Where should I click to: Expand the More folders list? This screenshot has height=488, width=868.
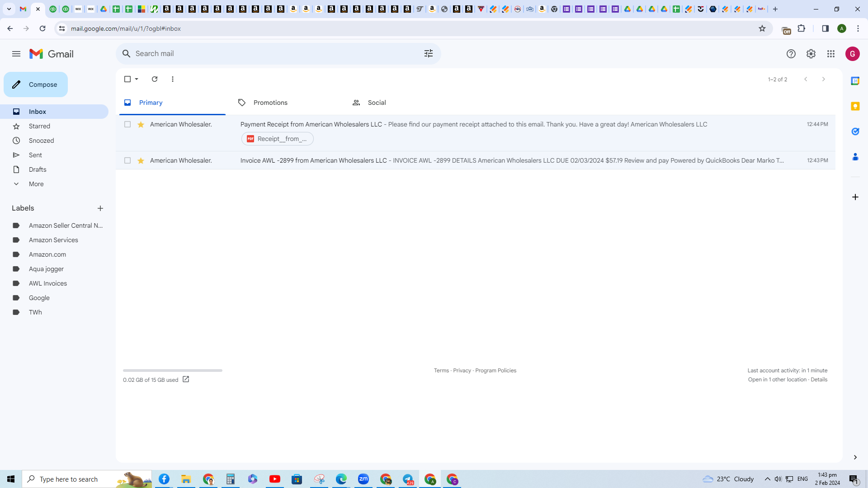(x=54, y=184)
